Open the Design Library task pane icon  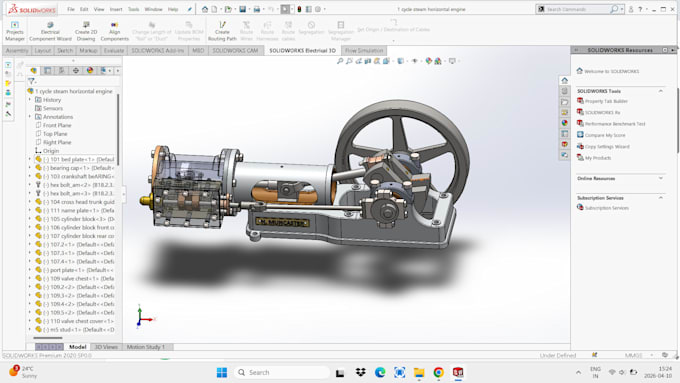point(564,91)
